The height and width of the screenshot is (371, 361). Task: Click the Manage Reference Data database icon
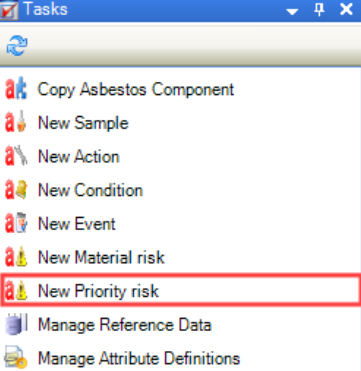point(16,324)
